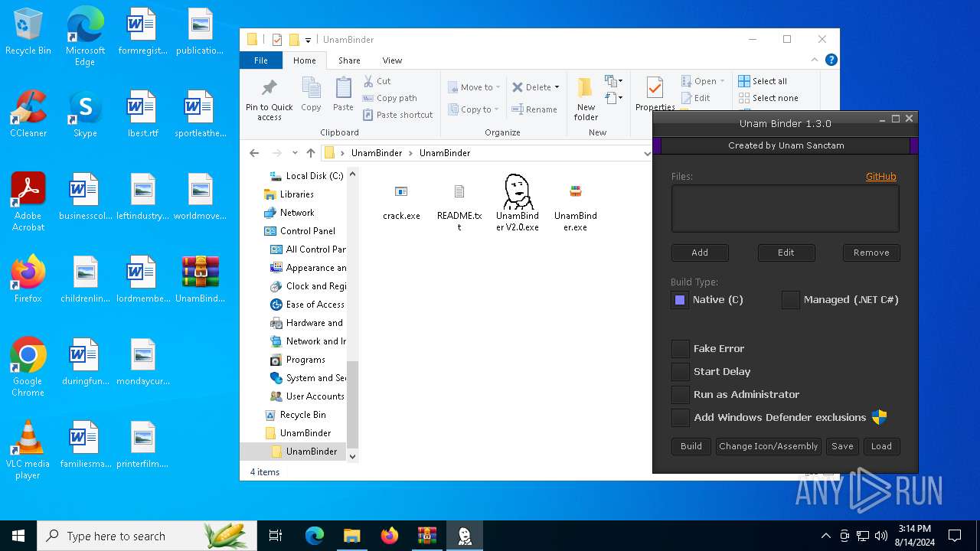Collapse the ribbon with the chevron

[x=815, y=60]
